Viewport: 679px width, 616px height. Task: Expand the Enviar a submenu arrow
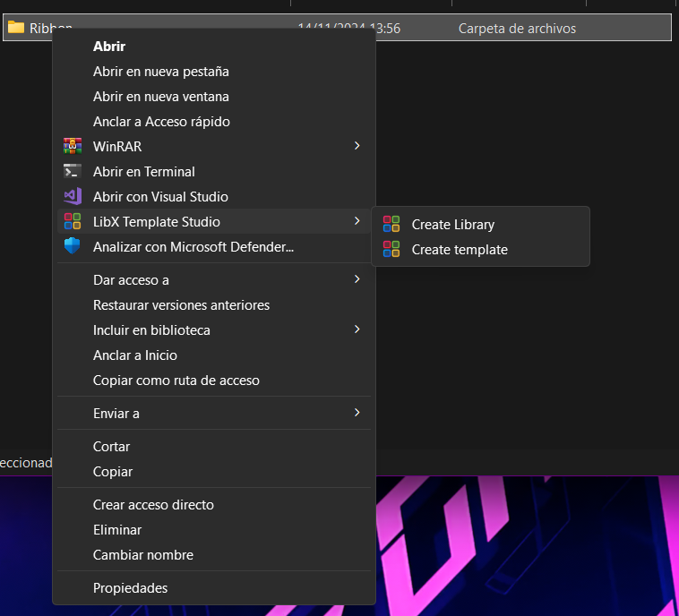[x=357, y=413]
